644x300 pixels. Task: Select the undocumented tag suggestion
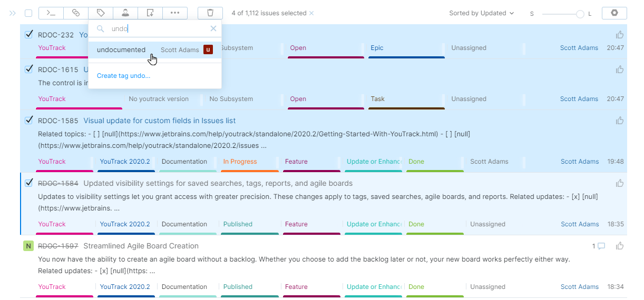(x=121, y=50)
